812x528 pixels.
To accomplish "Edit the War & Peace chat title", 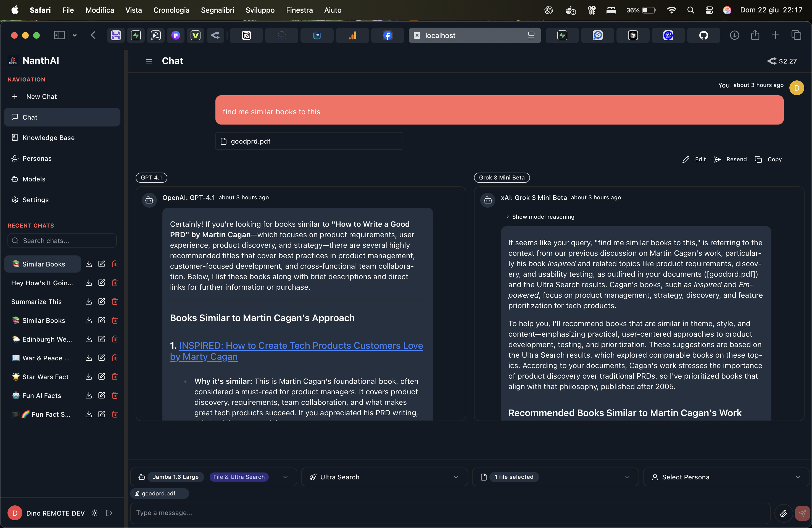I will tap(102, 358).
